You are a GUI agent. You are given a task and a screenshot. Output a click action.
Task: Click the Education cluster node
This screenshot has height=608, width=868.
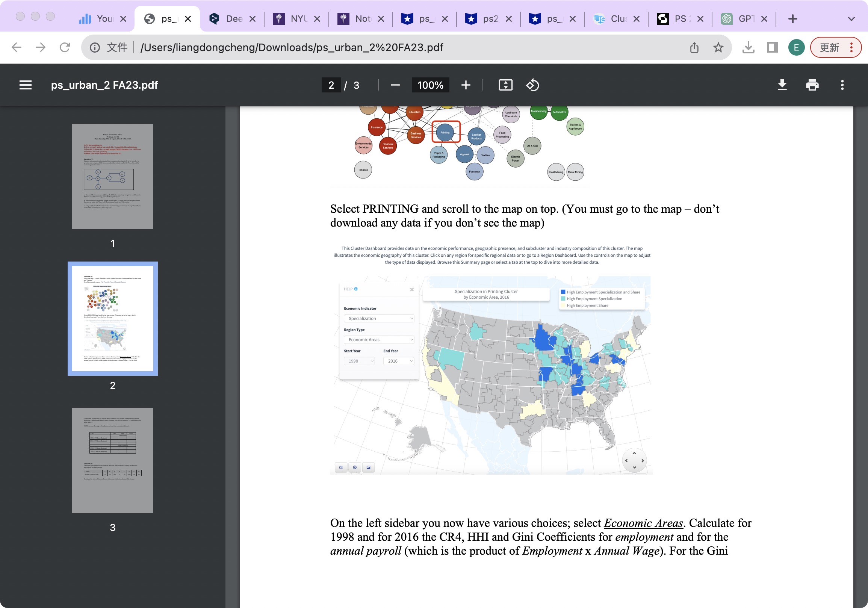pos(414,112)
